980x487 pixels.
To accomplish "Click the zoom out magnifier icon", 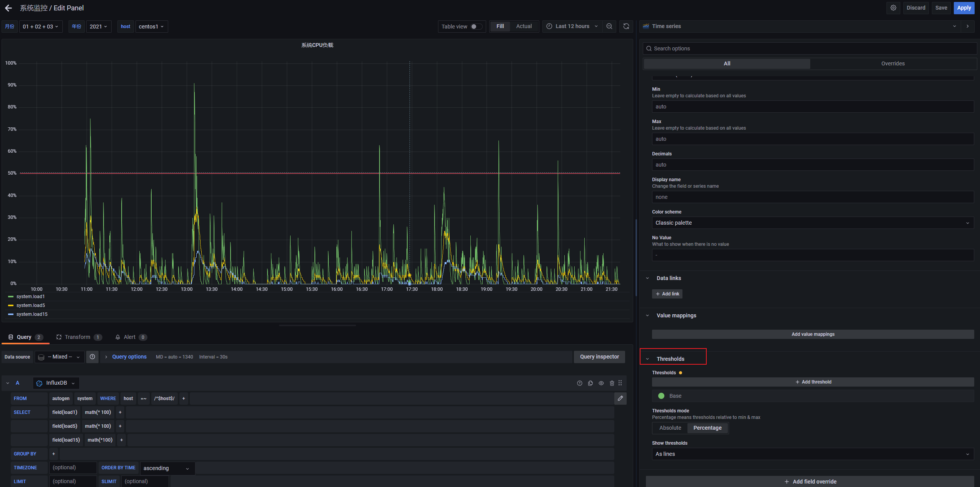I will tap(609, 26).
